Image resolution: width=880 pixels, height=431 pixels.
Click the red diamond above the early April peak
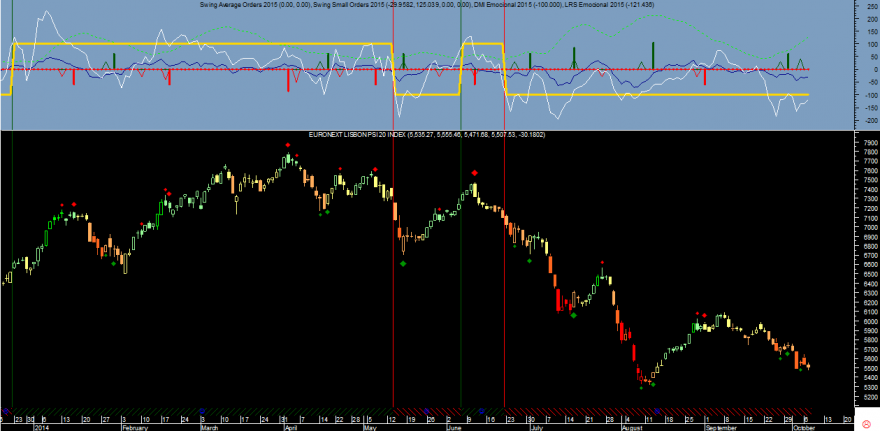(288, 145)
